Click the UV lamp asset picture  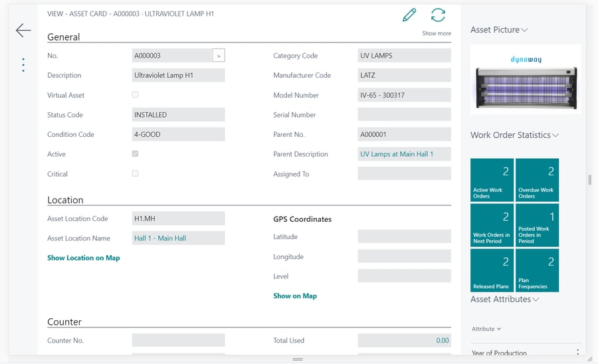(526, 80)
